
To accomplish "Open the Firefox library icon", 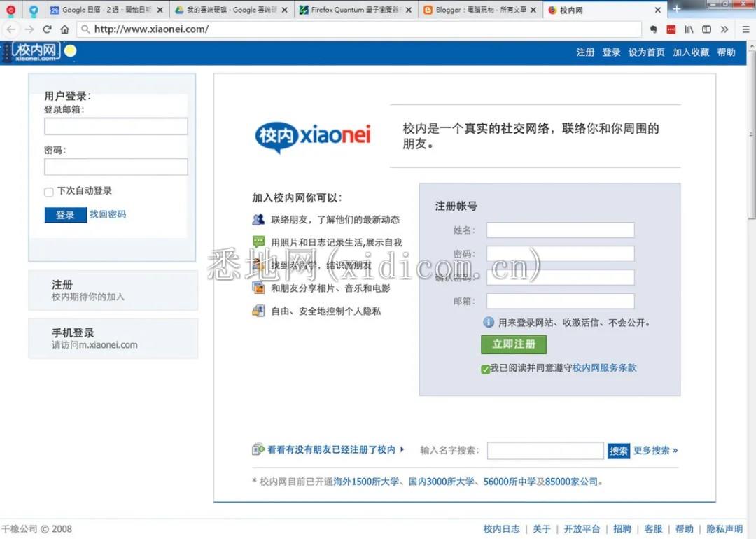I will [689, 29].
